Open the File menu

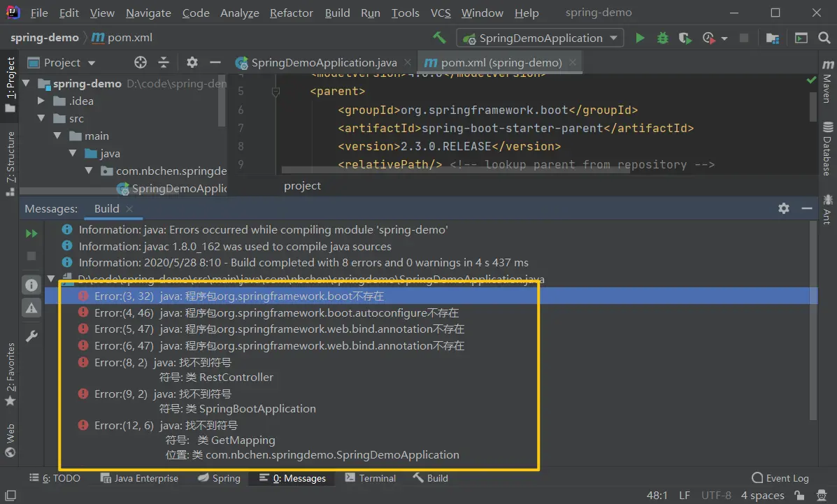tap(39, 13)
